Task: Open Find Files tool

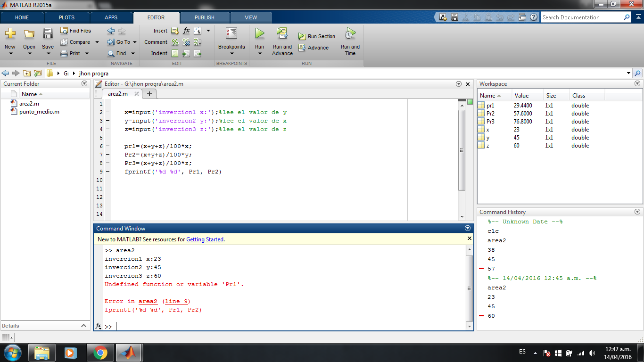Action: click(76, 31)
